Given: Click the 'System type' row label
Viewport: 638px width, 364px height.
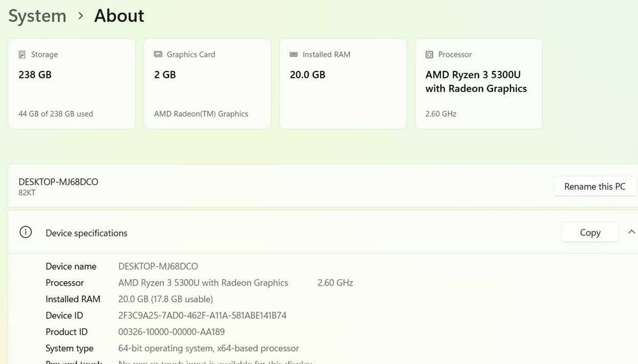Looking at the screenshot, I should pos(70,348).
